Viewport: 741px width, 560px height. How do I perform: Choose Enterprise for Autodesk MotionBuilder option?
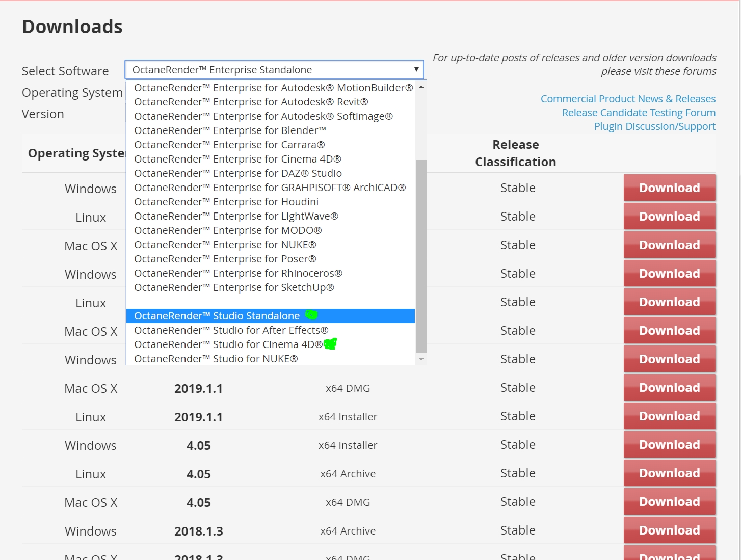(271, 88)
